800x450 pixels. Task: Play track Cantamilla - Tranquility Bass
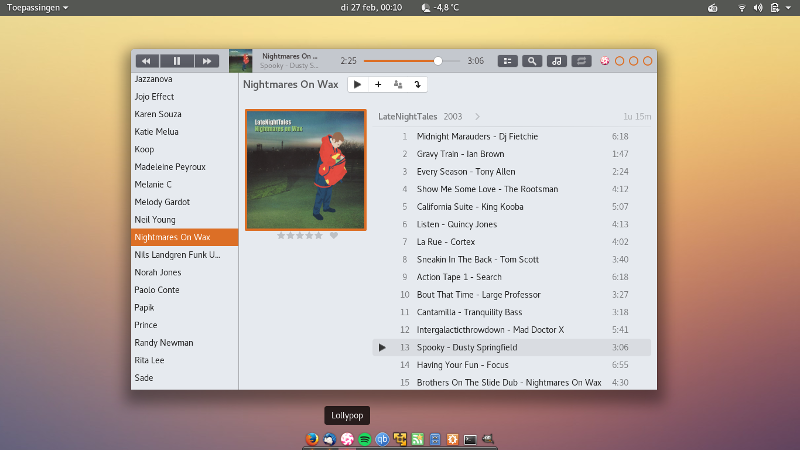[512, 312]
